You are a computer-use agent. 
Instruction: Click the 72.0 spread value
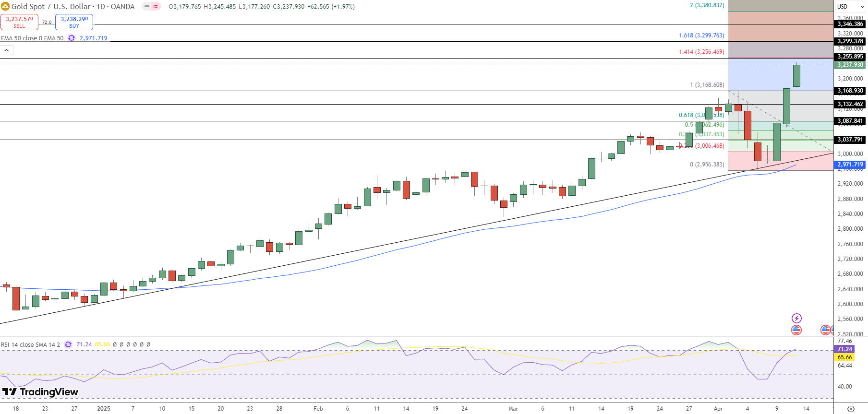(47, 23)
